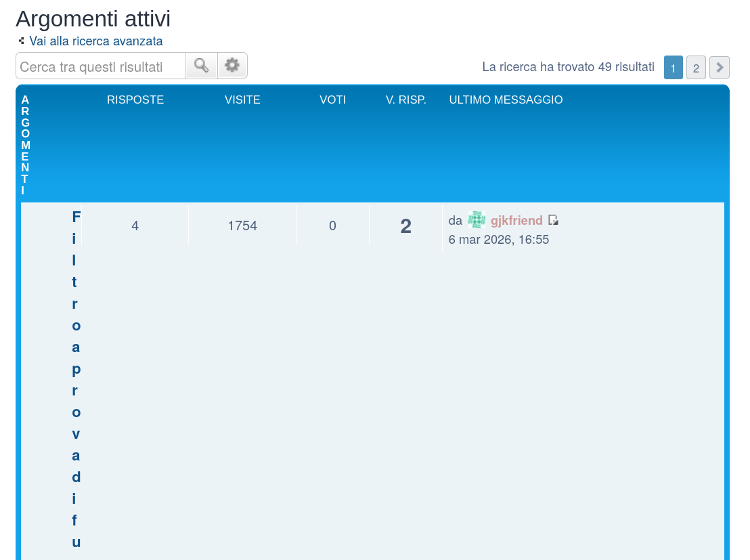The width and height of the screenshot is (750, 560).
Task: Go to next page with the arrow button
Action: click(x=719, y=68)
